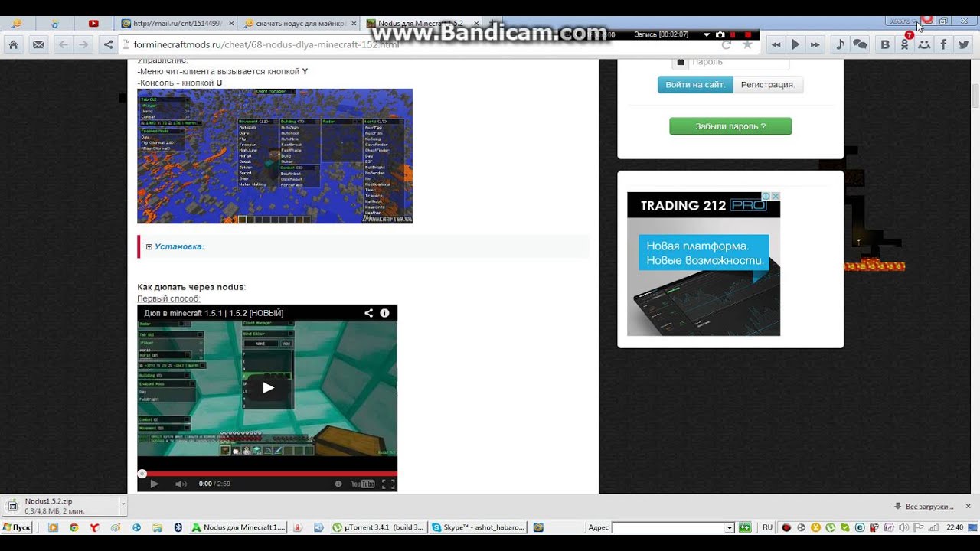Launch Yandex browser from quick launch

[94, 527]
